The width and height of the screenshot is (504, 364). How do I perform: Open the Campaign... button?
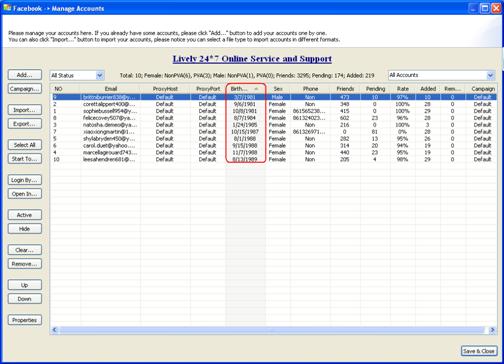click(x=25, y=89)
